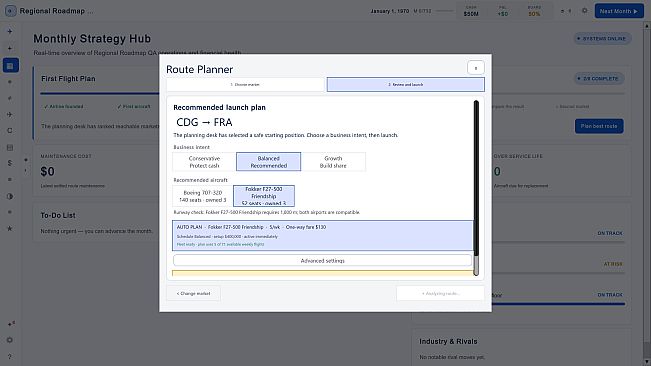
Task: Click the First aircraft checklist item
Action: pos(134,107)
